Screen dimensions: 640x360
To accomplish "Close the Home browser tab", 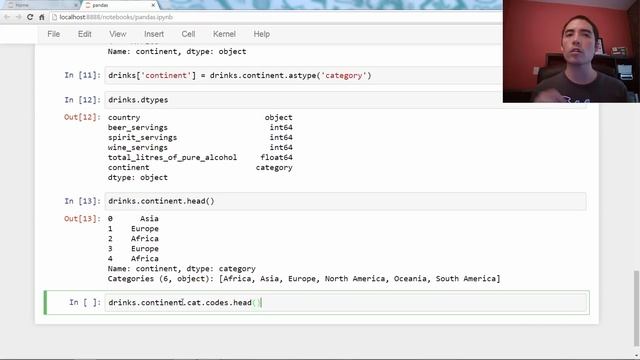I will pyautogui.click(x=76, y=5).
